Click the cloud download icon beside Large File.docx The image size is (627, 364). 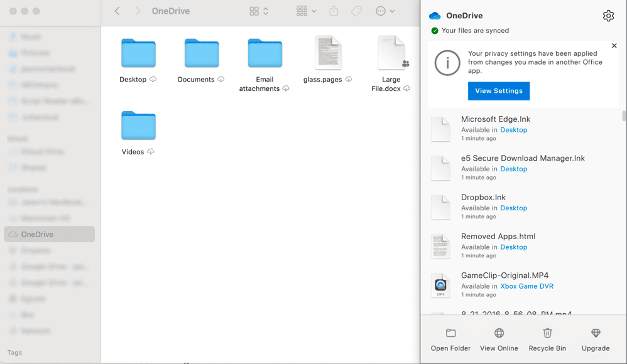click(x=406, y=88)
